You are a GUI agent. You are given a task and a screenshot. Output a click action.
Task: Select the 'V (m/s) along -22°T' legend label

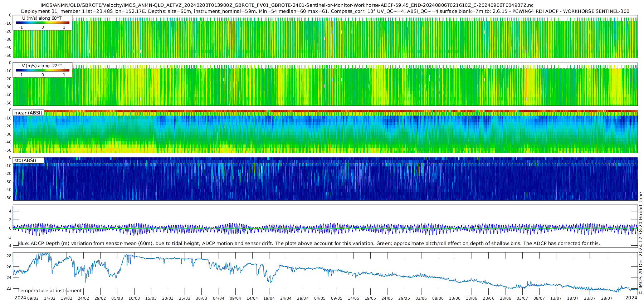point(42,65)
